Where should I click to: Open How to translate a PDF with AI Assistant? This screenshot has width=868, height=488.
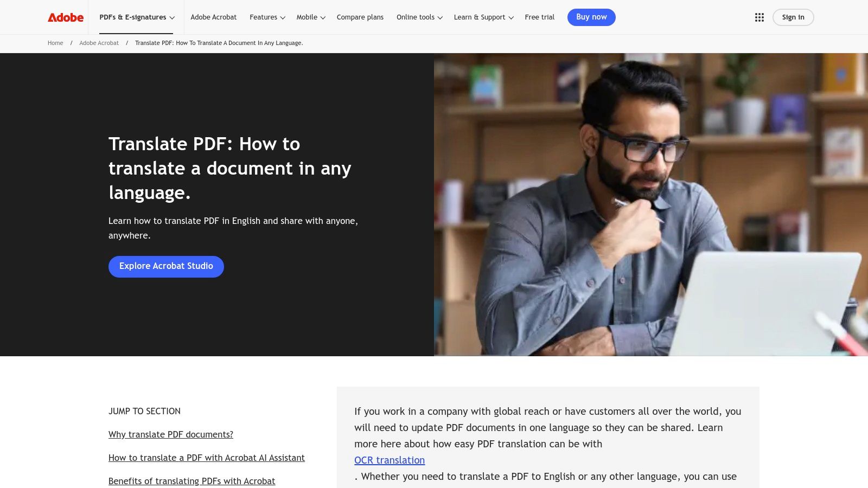pyautogui.click(x=207, y=458)
